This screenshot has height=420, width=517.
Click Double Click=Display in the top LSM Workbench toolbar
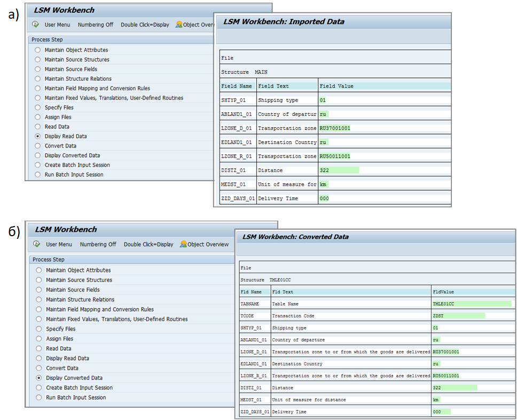tap(145, 25)
